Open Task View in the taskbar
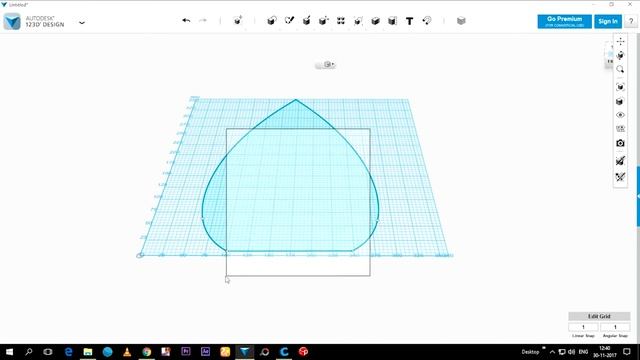Viewport: 640px width, 360px height. point(48,351)
